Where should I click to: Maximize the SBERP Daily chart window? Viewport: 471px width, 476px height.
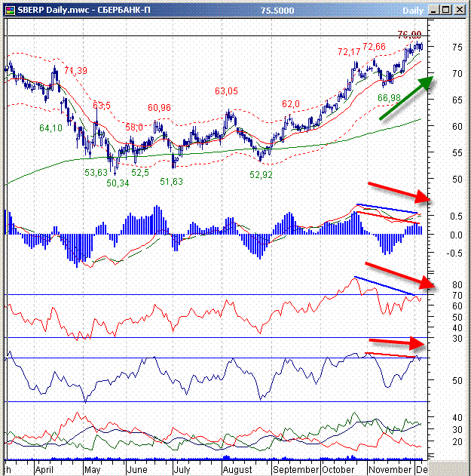(448, 11)
